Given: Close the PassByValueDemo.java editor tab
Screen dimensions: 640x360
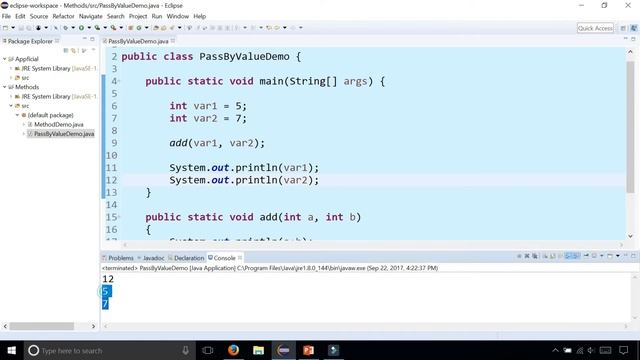Looking at the screenshot, I should [x=173, y=41].
